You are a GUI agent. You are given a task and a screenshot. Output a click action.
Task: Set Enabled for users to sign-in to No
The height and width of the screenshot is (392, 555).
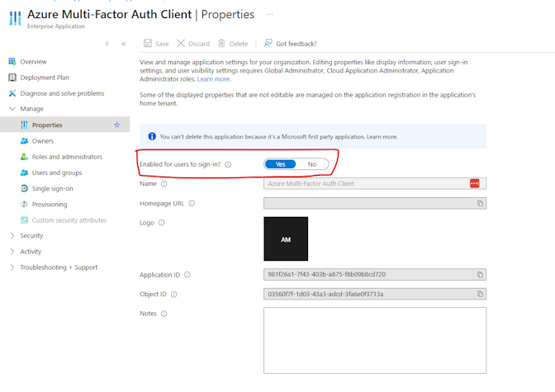(312, 164)
